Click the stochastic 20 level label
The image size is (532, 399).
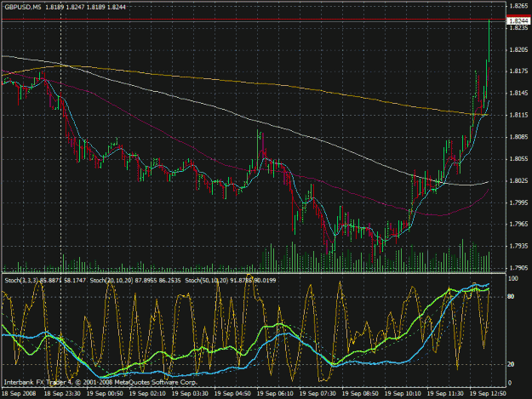coord(512,364)
